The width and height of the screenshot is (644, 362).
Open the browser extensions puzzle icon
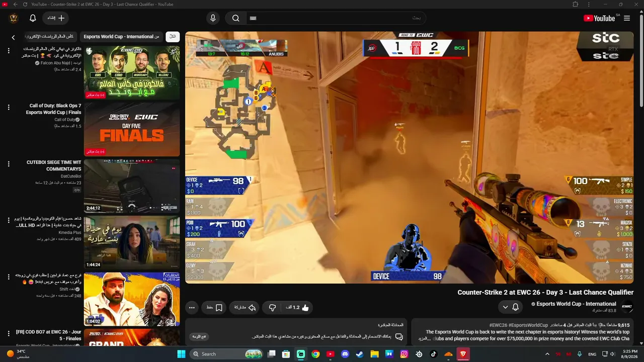coord(576,5)
